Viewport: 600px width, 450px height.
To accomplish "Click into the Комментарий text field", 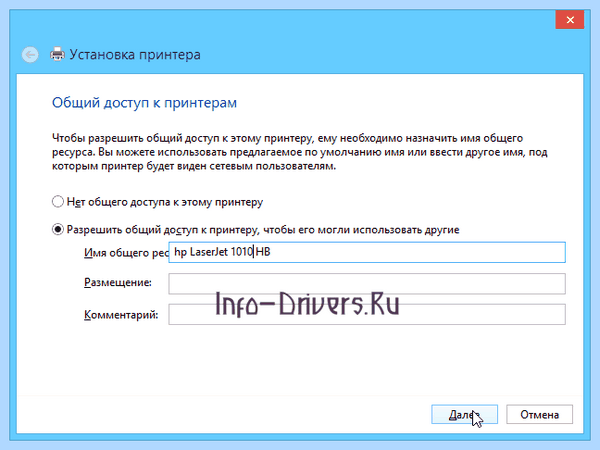I will click(367, 314).
